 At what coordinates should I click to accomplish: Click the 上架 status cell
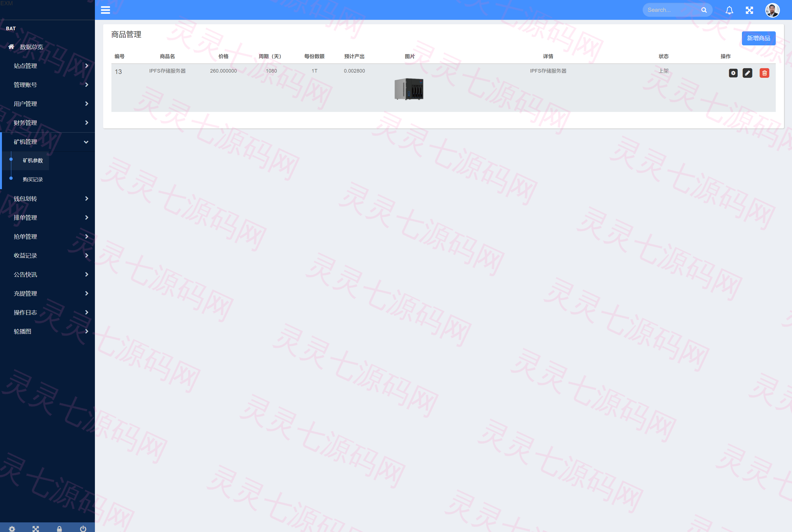(x=663, y=71)
